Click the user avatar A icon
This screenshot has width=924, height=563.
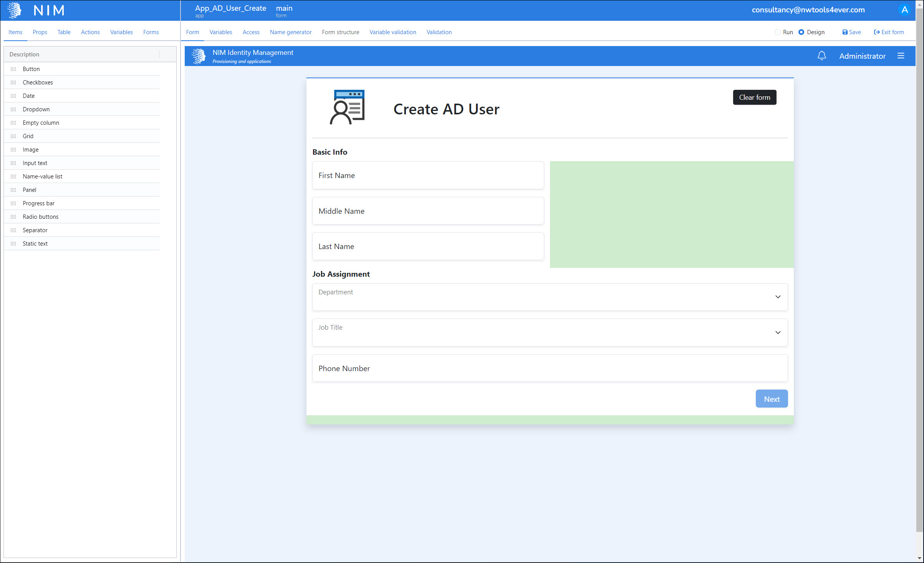tap(904, 10)
